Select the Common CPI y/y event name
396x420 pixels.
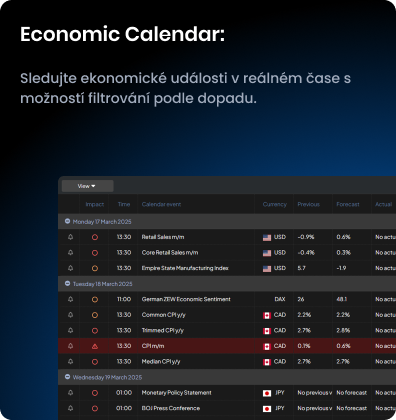click(164, 315)
